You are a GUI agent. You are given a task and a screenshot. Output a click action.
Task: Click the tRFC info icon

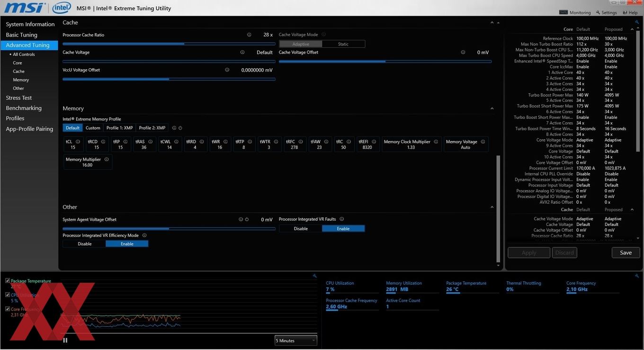(x=301, y=142)
